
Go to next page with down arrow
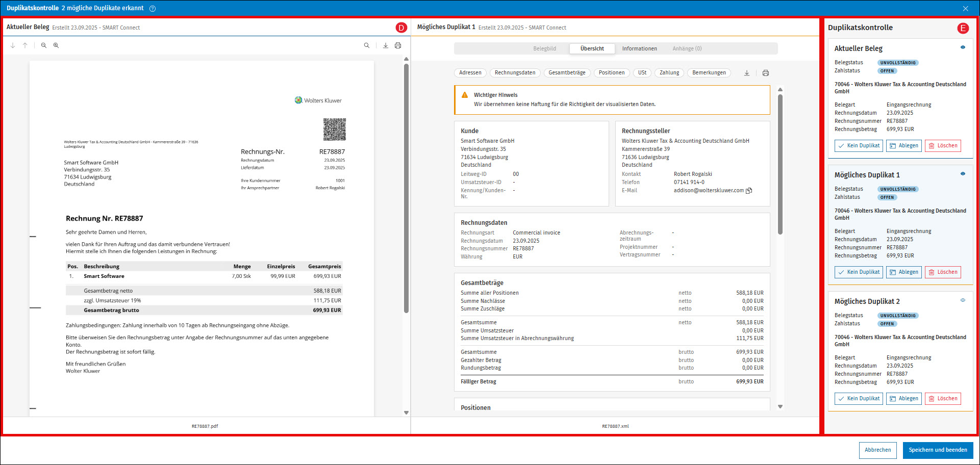tap(13, 45)
